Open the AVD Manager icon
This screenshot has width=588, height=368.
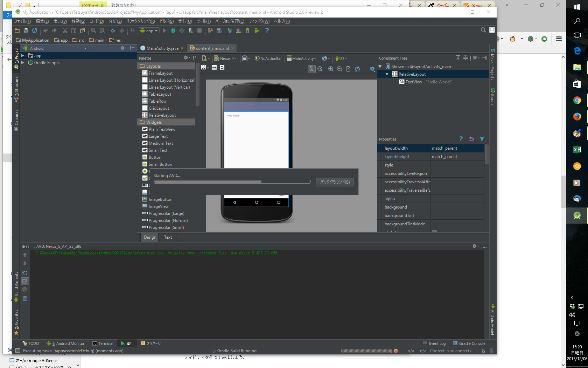point(238,31)
